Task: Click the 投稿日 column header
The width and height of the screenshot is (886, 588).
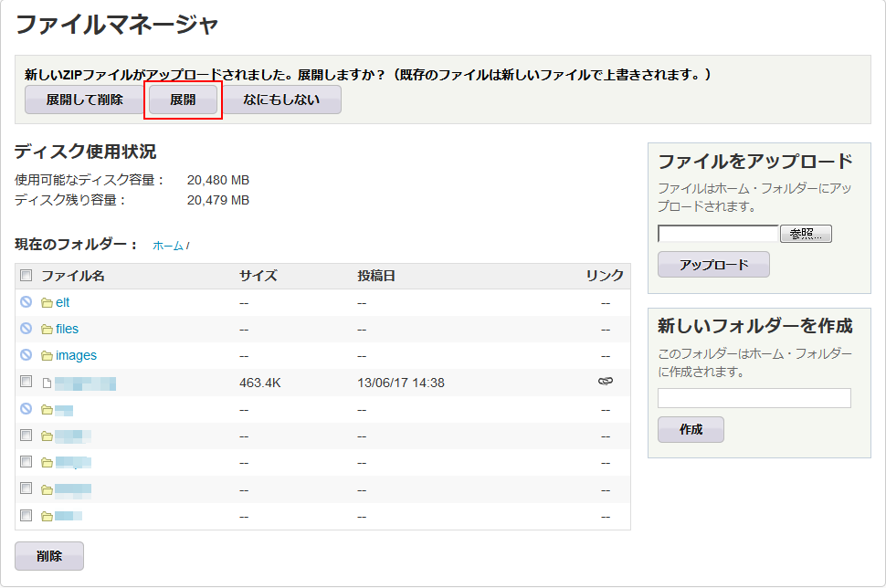Action: pos(376,276)
